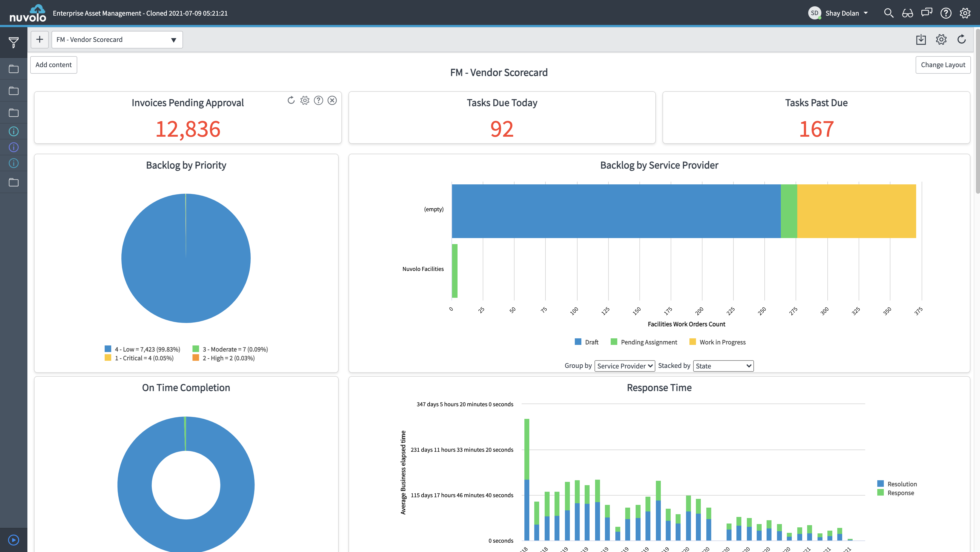Click the accessibility glasses icon in header

click(x=907, y=13)
